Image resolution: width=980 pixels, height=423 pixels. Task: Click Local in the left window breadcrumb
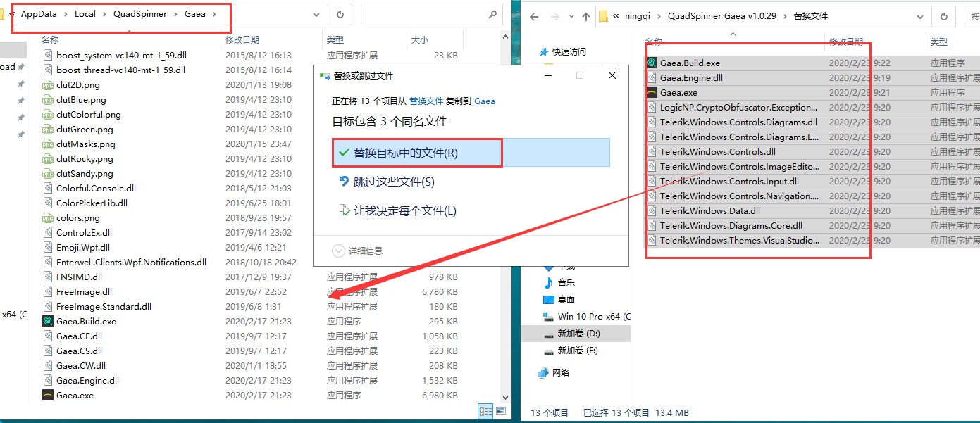pyautogui.click(x=85, y=13)
